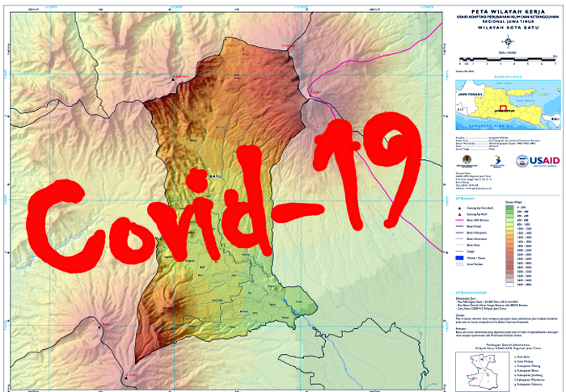
Task: Click the blue-orange figure logo in the middle
Action: coord(497,162)
